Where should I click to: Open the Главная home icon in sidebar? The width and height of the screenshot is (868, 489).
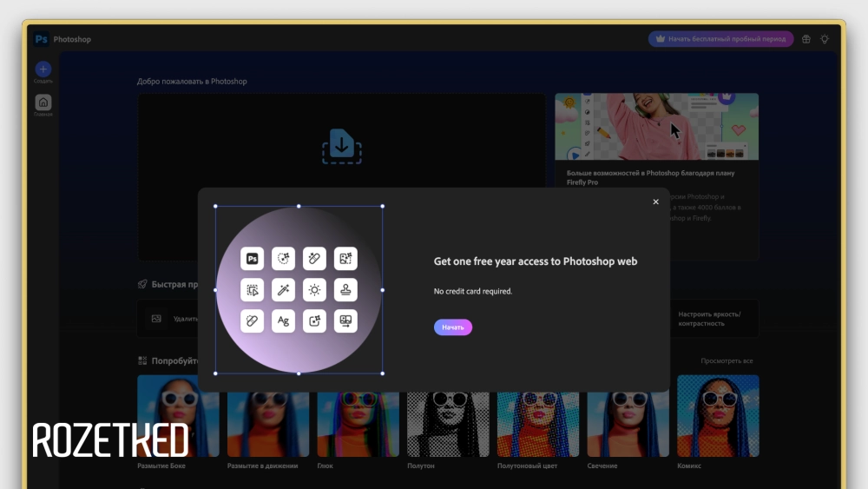tap(43, 102)
